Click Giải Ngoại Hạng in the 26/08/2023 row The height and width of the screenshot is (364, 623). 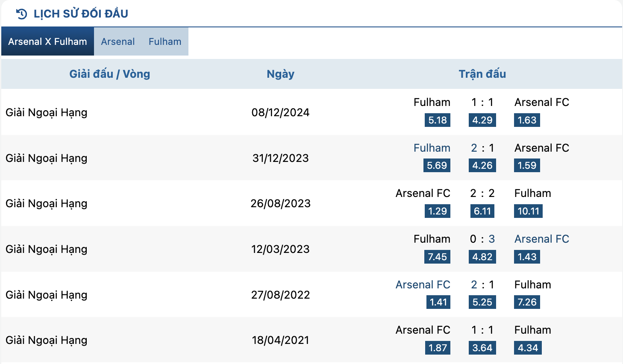coord(47,204)
